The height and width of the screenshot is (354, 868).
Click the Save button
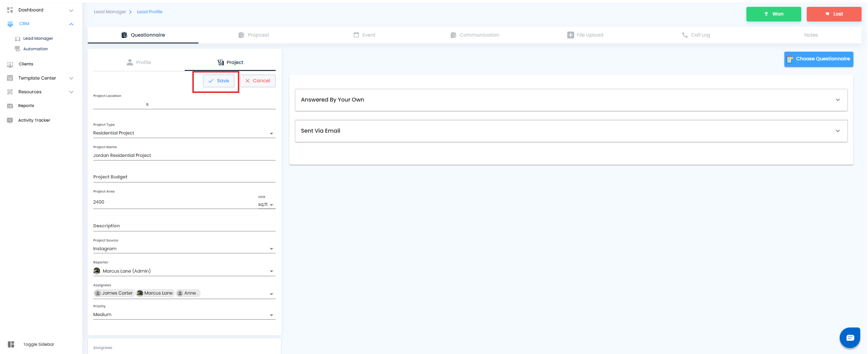pos(218,81)
